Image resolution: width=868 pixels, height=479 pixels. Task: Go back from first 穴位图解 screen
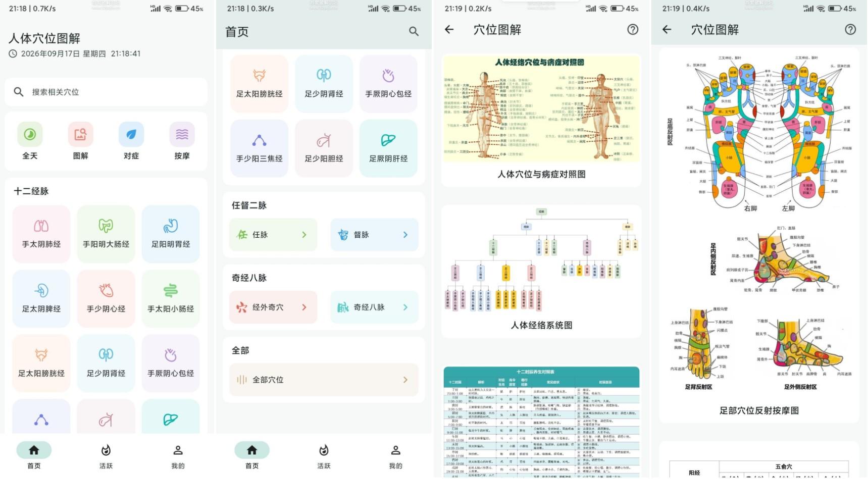449,29
